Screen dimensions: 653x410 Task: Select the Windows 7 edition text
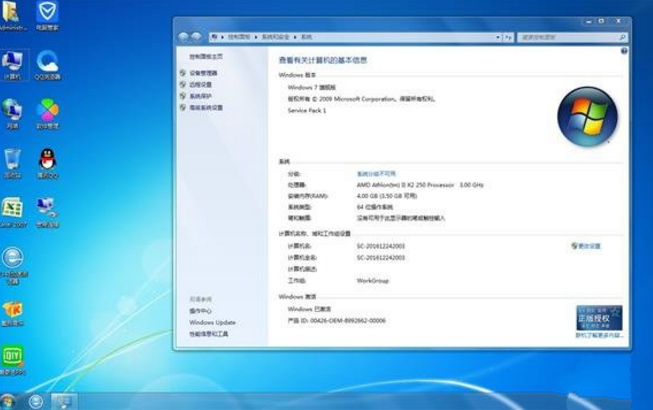pyautogui.click(x=312, y=87)
